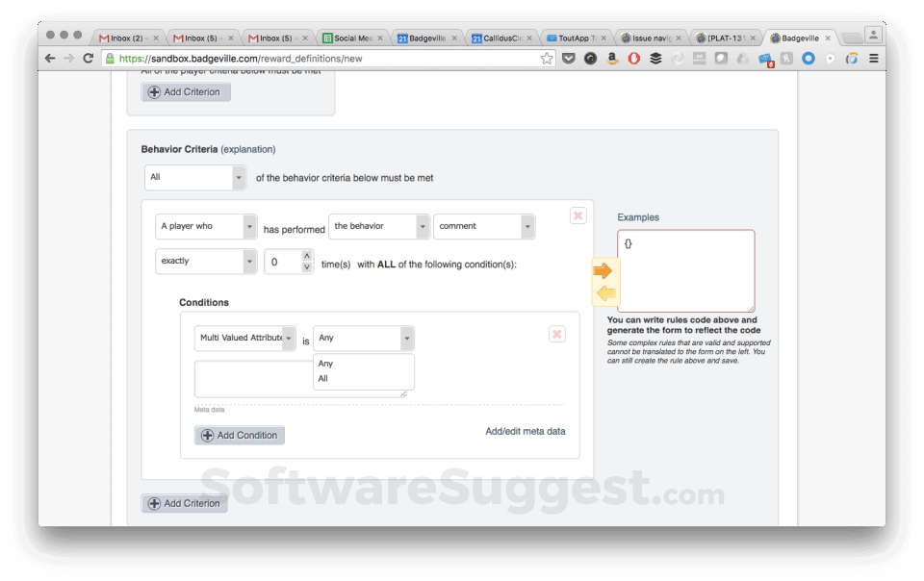Generate code from form with right arrow
Screen dimensions: 924x581
(x=603, y=270)
